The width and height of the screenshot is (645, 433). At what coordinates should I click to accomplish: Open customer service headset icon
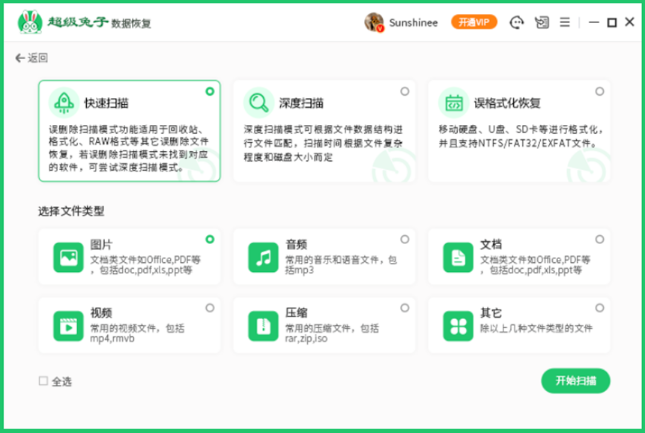coord(517,22)
